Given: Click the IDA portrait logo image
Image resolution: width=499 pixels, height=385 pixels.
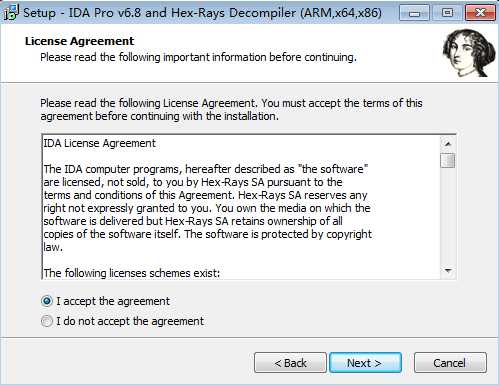Looking at the screenshot, I should [469, 53].
